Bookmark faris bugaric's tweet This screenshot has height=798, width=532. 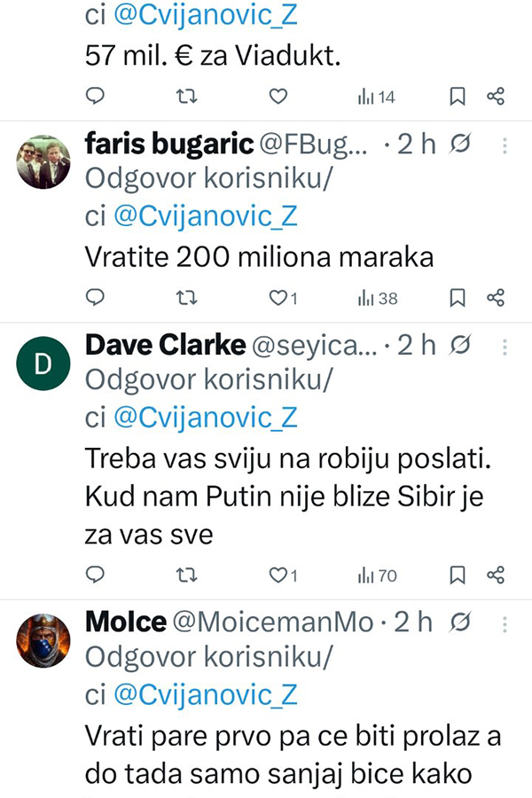(458, 297)
